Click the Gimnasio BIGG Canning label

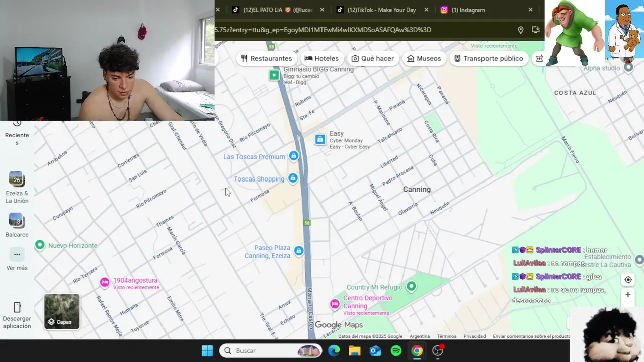(x=318, y=69)
